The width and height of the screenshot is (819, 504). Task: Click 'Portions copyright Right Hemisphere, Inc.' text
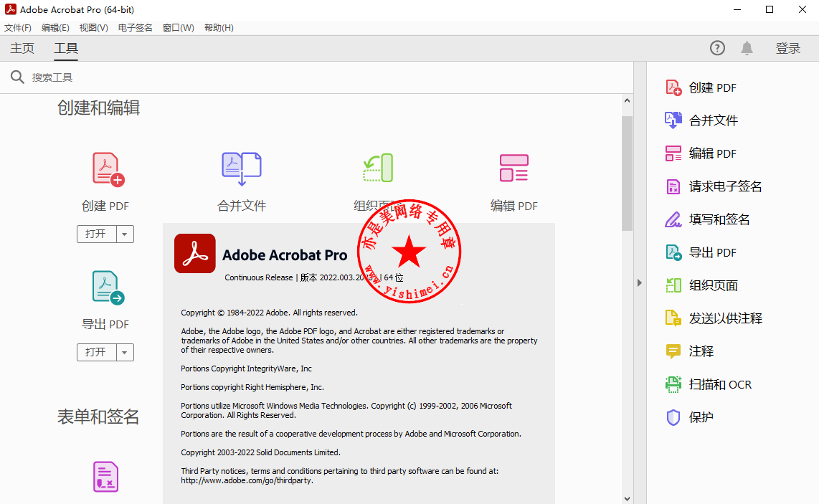pyautogui.click(x=252, y=388)
